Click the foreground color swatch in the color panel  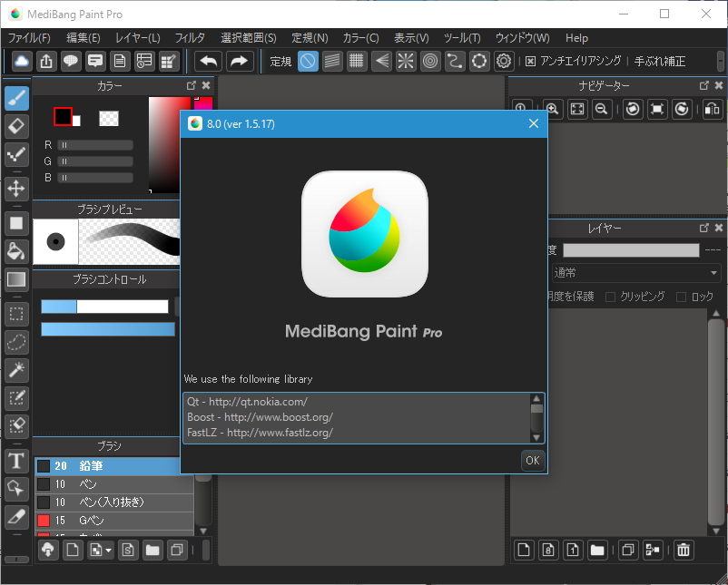point(62,116)
